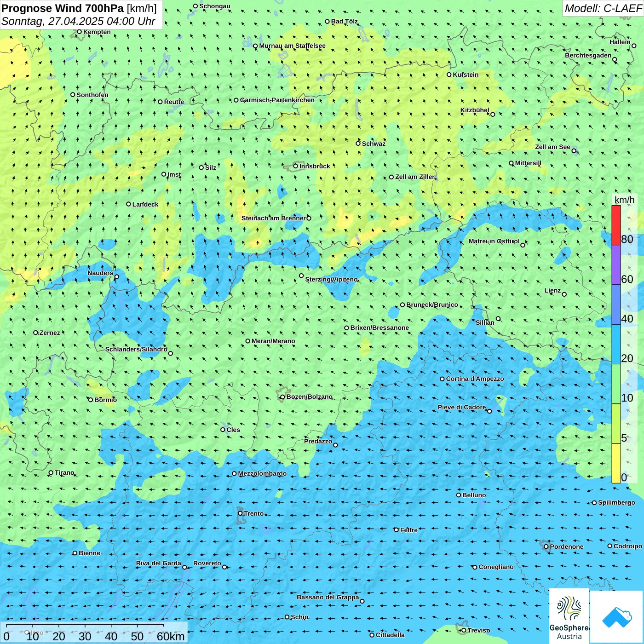The width and height of the screenshot is (644, 644).
Task: Click the forecast date 'Sonntag, 27.04.2025 04:00 Uhr'
Action: [x=78, y=21]
